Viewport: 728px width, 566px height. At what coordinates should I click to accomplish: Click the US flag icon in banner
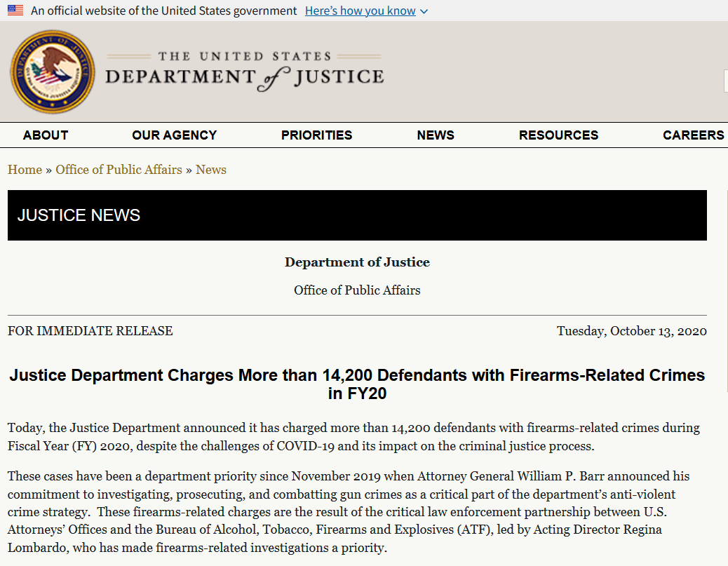click(x=15, y=11)
